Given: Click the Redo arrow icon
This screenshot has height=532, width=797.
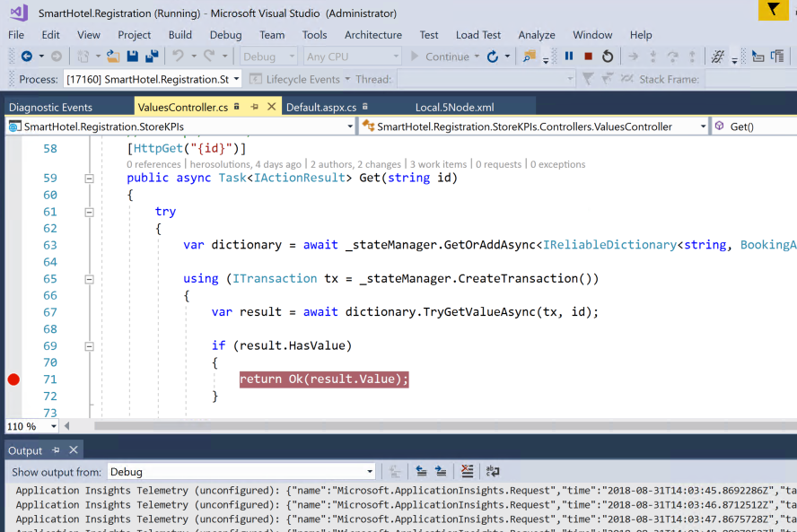Looking at the screenshot, I should click(209, 56).
